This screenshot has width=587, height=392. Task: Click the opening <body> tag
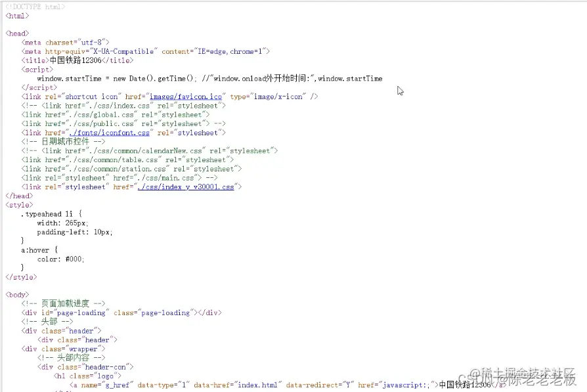[x=17, y=295]
